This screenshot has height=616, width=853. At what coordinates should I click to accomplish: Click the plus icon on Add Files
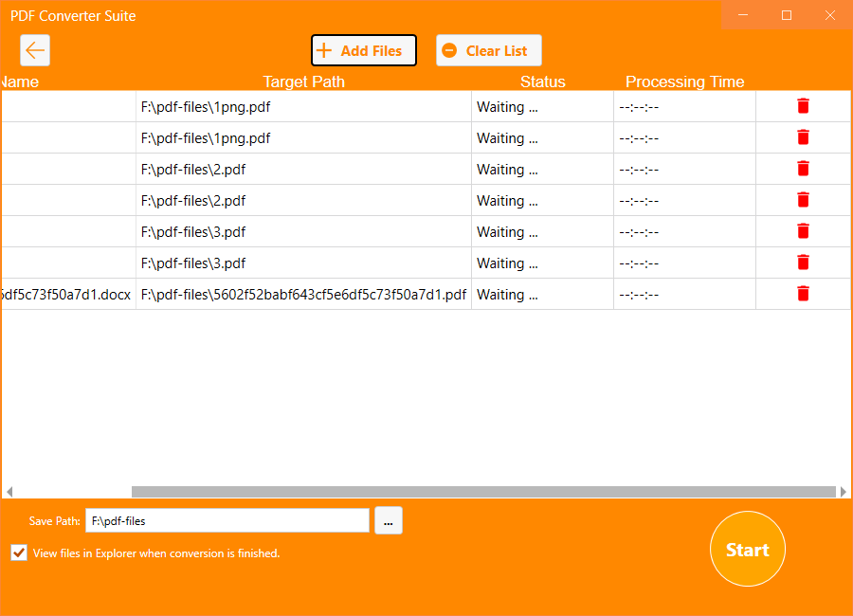tap(326, 50)
